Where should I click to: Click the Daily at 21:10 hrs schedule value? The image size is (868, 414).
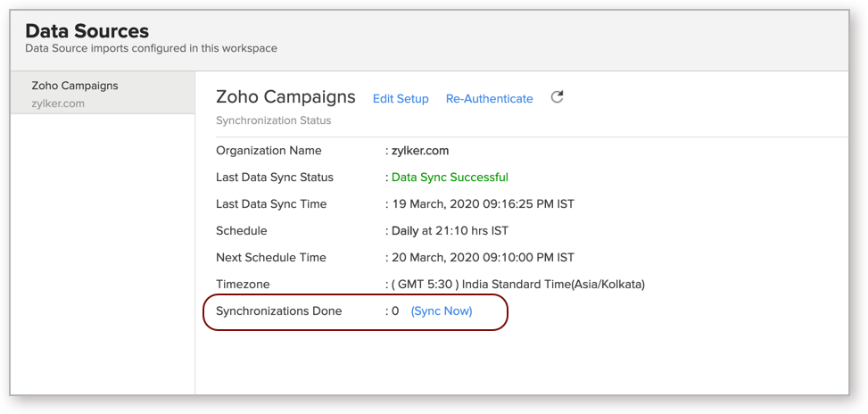pos(450,231)
